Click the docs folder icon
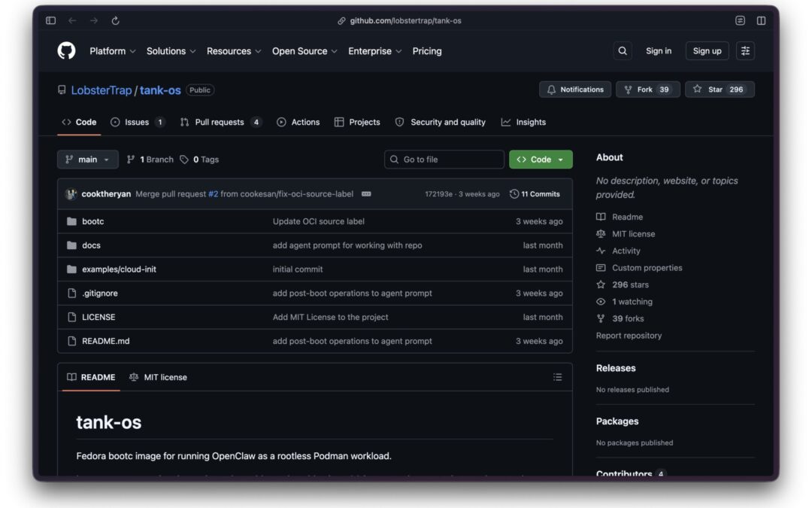The image size is (812, 508). [71, 245]
